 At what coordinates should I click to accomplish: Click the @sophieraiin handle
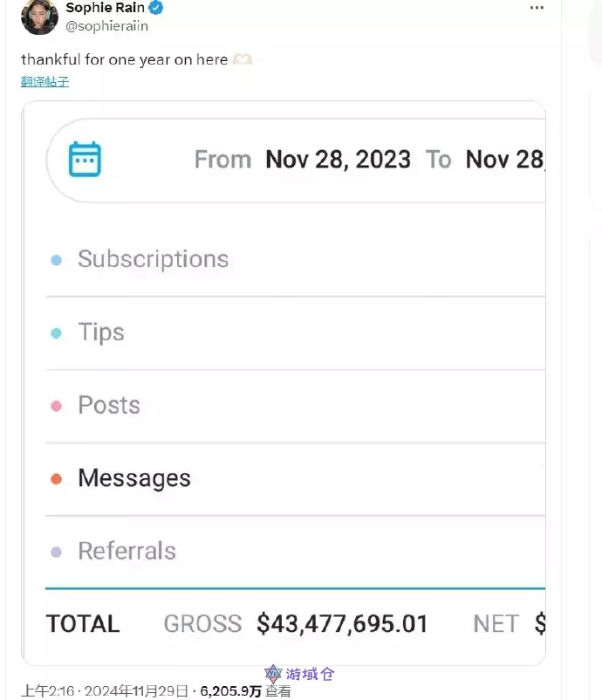[x=106, y=26]
